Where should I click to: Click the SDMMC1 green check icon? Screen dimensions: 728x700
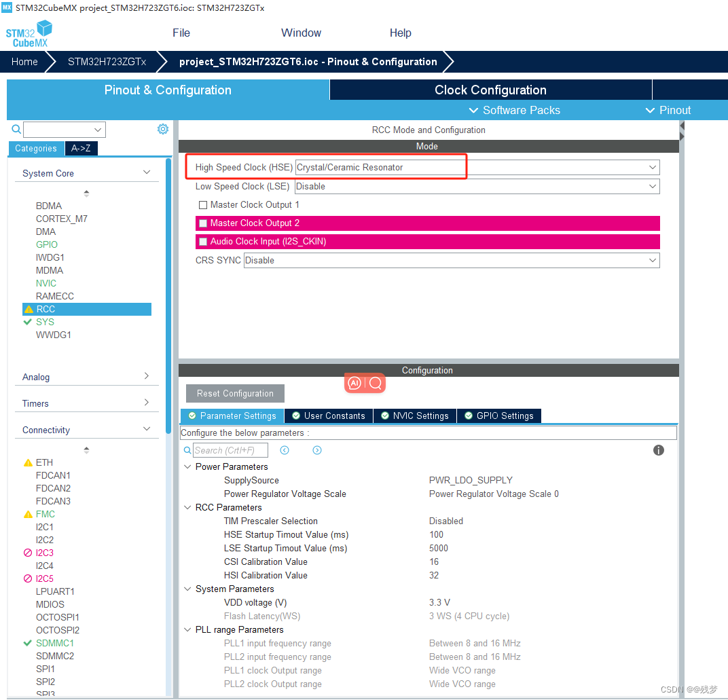point(27,643)
